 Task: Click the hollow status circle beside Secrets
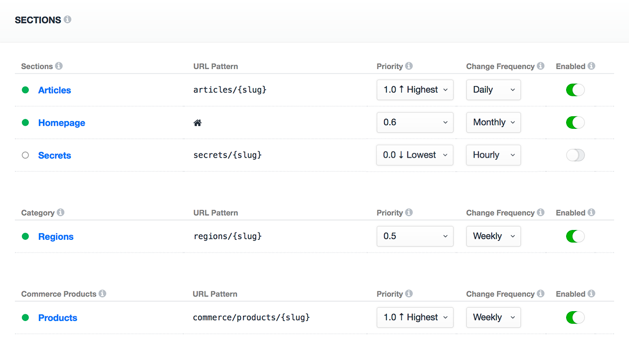pyautogui.click(x=25, y=155)
